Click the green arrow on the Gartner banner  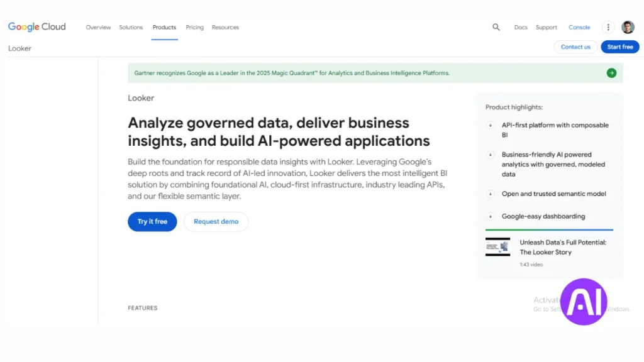(611, 73)
